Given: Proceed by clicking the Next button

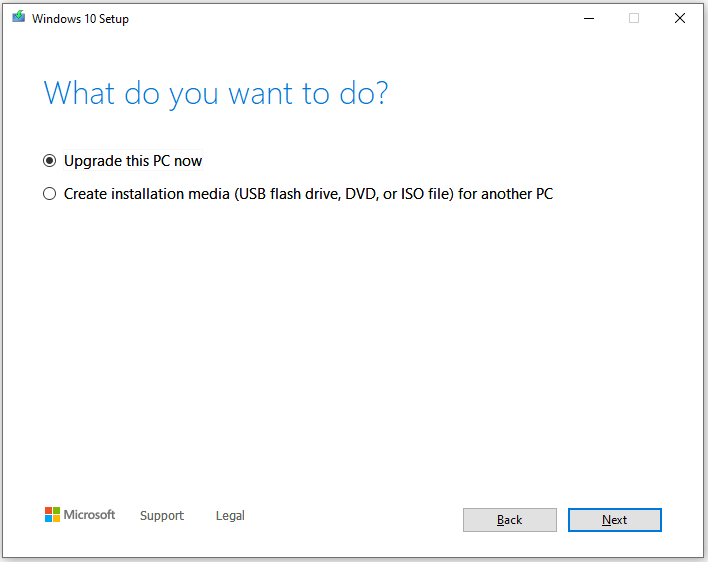Looking at the screenshot, I should tap(615, 520).
